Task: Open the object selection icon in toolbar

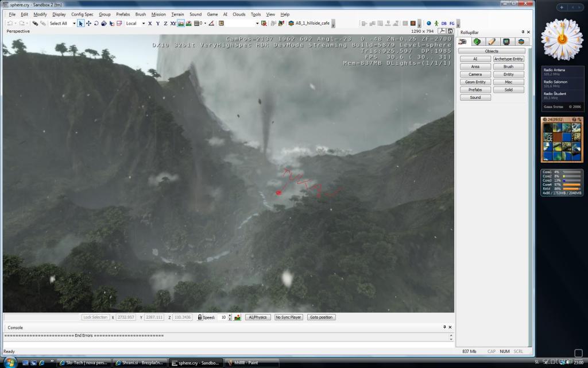Action: pos(221,23)
